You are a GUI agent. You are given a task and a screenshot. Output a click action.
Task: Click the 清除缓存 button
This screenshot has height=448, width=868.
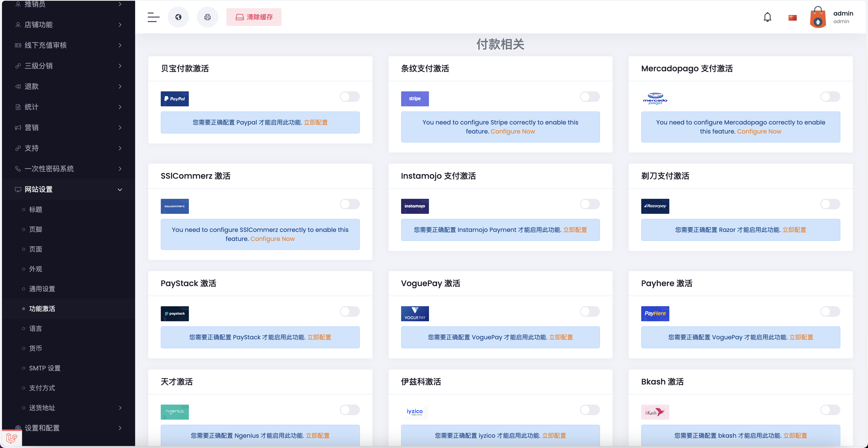254,17
